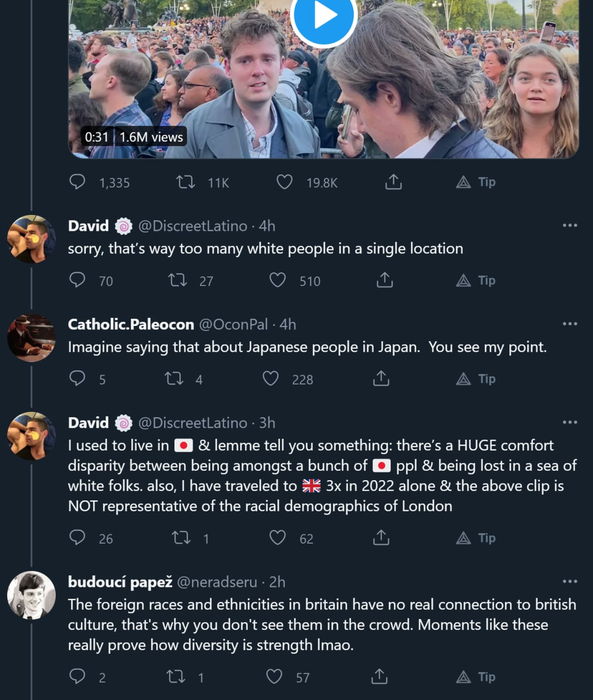Viewport: 593px width, 700px height.
Task: Reply to Catholic.Paleocon's tweet
Action: click(x=78, y=378)
